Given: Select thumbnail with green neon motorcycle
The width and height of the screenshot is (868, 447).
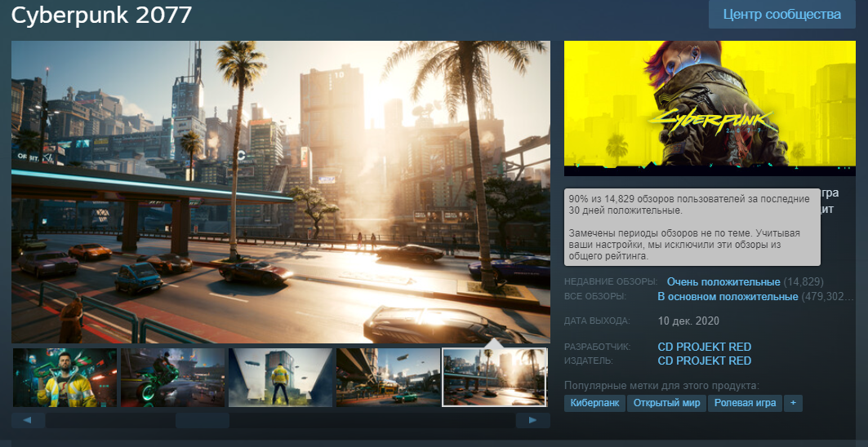Looking at the screenshot, I should (x=173, y=378).
